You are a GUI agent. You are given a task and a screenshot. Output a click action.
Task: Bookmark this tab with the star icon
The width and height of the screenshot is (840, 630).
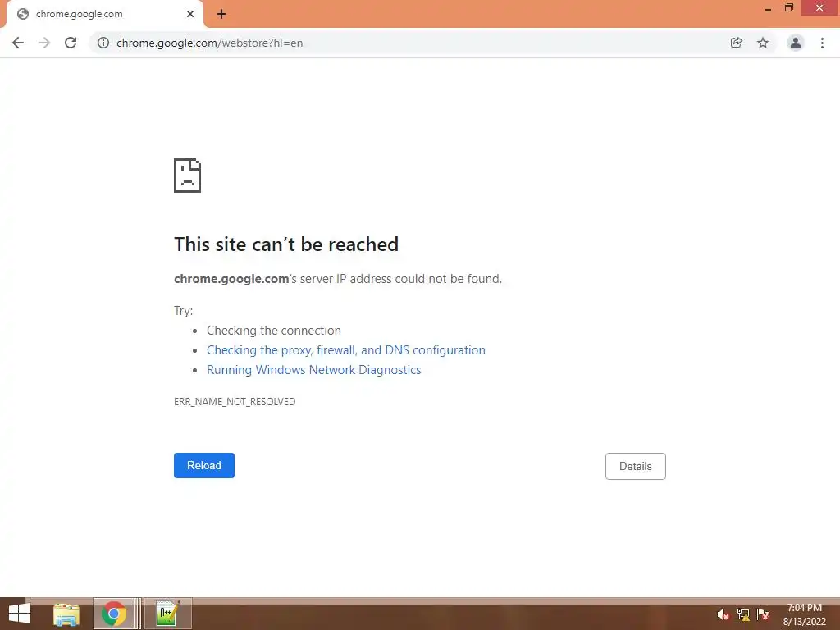(763, 43)
